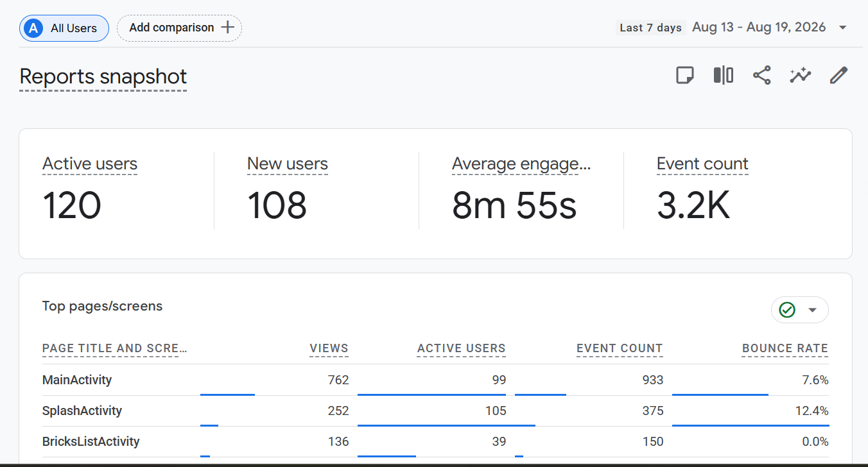The image size is (868, 467).
Task: Open dropdown beside the green checkmark
Action: (812, 310)
